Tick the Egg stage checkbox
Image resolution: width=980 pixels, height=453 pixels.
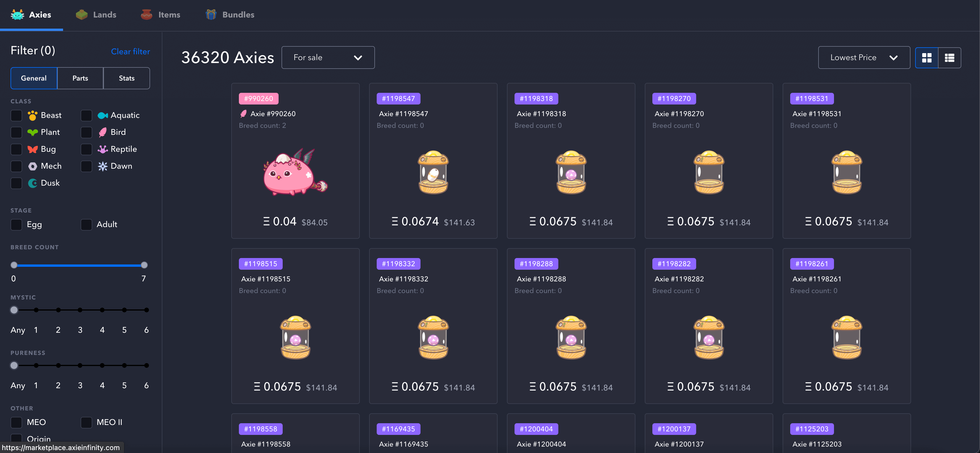(16, 224)
